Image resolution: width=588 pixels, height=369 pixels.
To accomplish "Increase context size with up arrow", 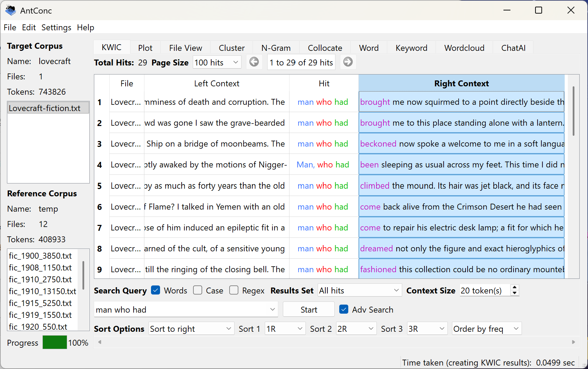I will (x=515, y=287).
